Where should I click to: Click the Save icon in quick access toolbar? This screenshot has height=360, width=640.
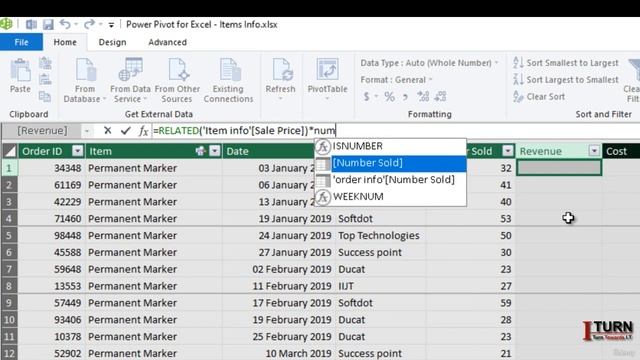48,24
